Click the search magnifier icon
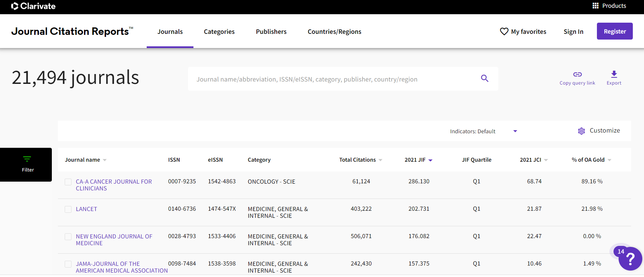Viewport: 644px width, 277px height. 485,78
